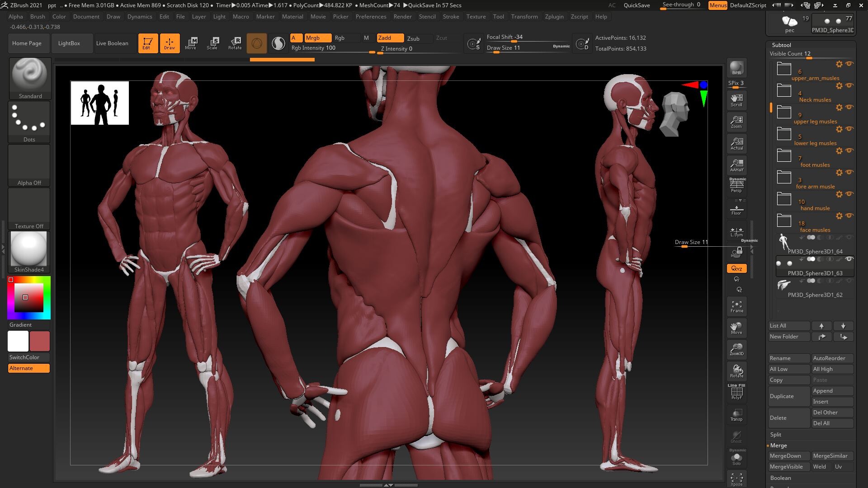Click the Duplicate button
The height and width of the screenshot is (488, 868).
point(782,396)
